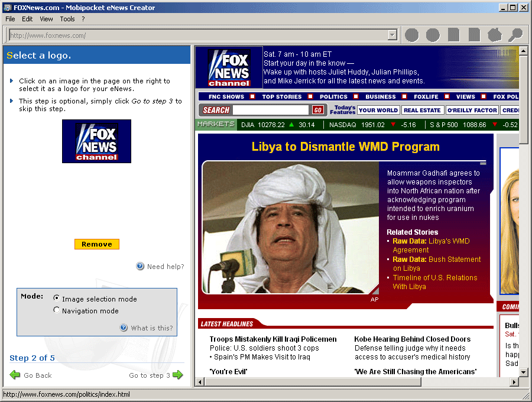Select Navigation mode radio button
This screenshot has height=402, width=532.
[56, 310]
